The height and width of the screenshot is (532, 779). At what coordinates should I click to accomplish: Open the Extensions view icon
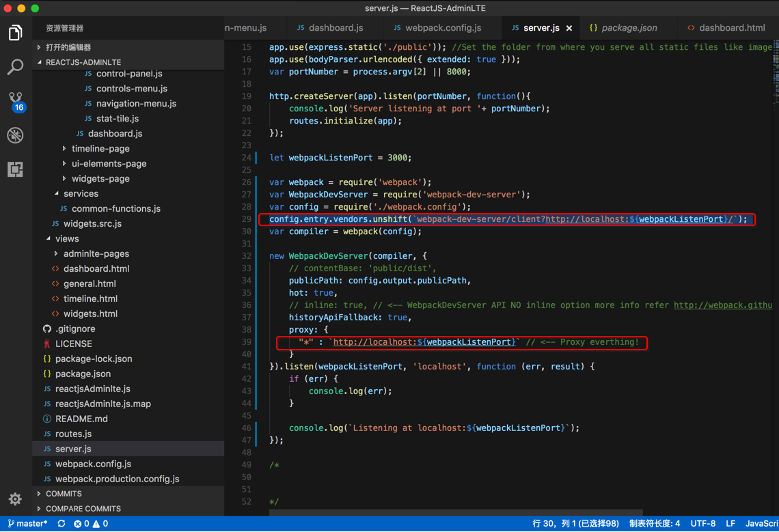[15, 169]
